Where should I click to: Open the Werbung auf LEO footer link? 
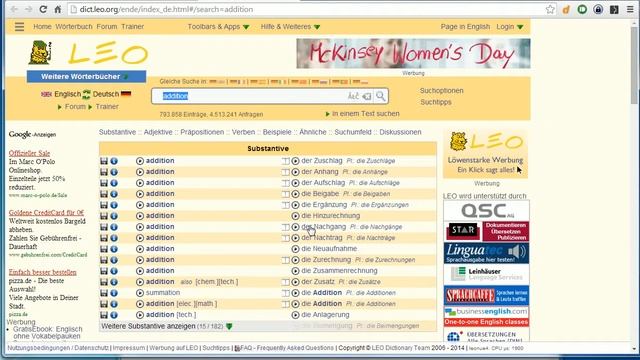tap(173, 348)
